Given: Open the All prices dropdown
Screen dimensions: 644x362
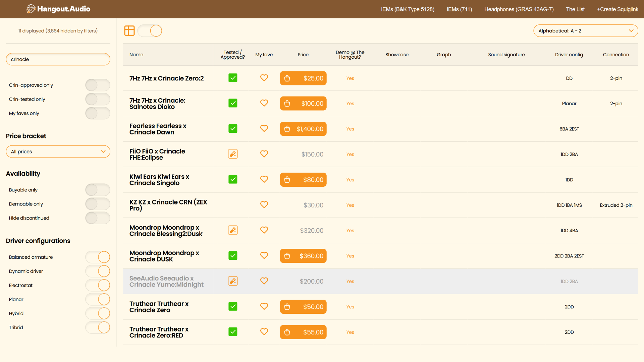Looking at the screenshot, I should coord(58,152).
